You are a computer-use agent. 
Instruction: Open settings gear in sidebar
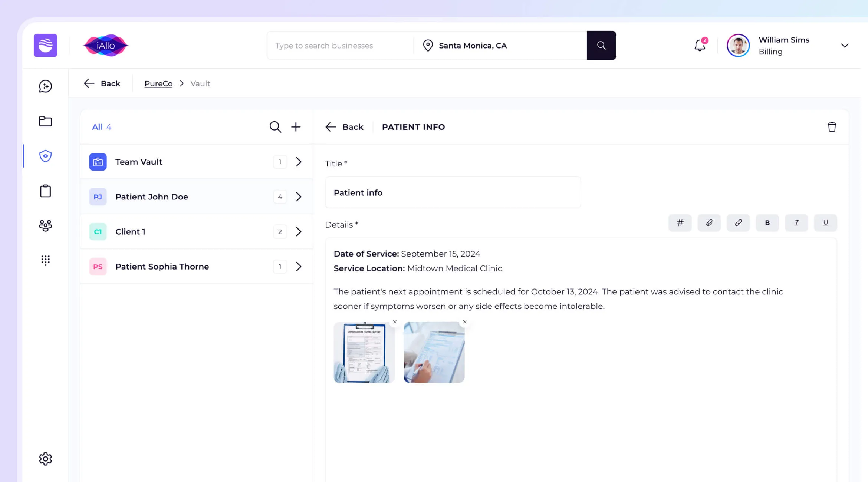(x=45, y=459)
